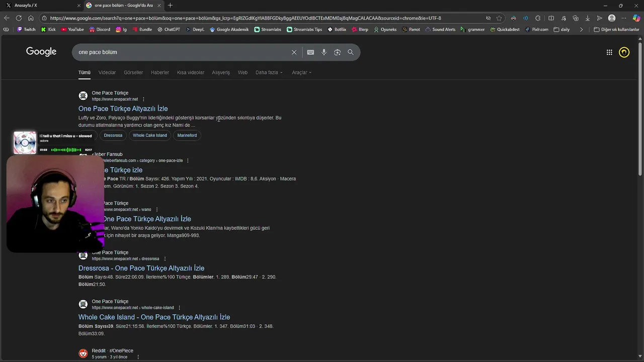Open the Discord bookmark
Screen dimensions: 644x362
(100, 30)
